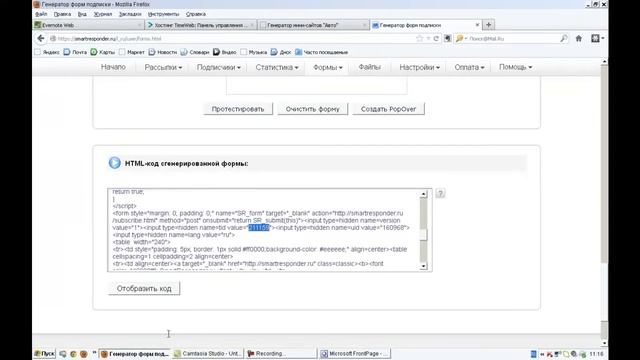Click the Очистить форму button
Viewport: 640px width, 360px height.
pos(313,109)
